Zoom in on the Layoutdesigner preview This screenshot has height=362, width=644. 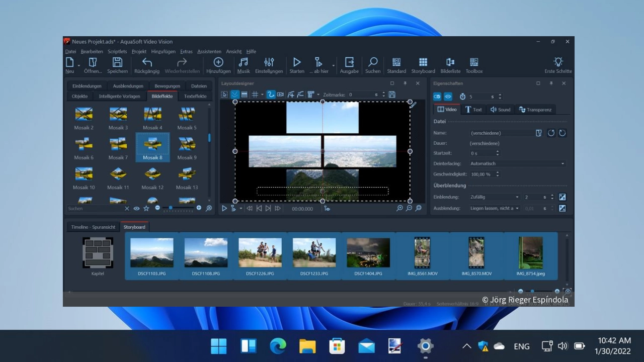[400, 208]
